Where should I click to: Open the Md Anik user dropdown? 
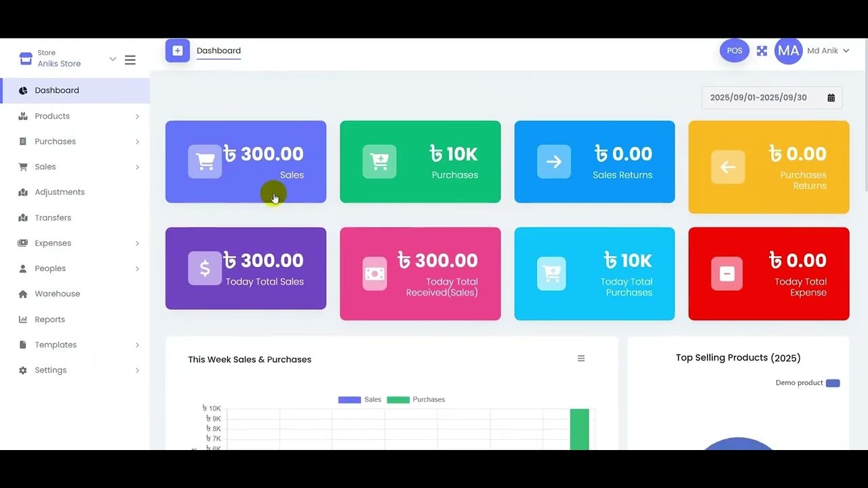coord(828,51)
